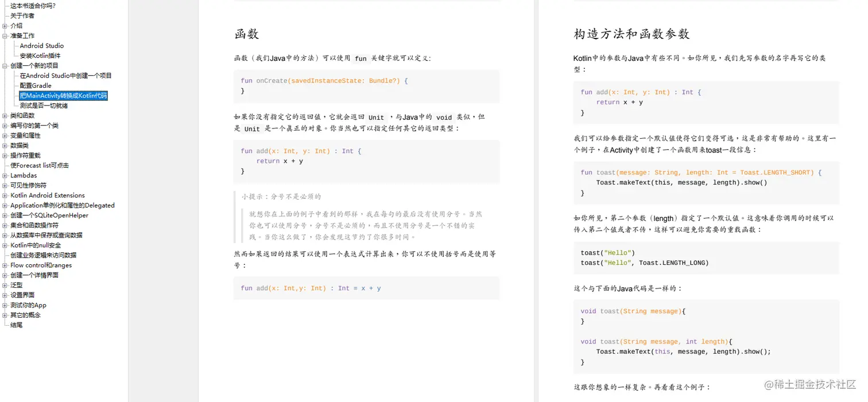This screenshot has height=402, width=868.
Task: Open the 创建业务逻辑来访问数据 bookmark
Action: pos(44,255)
